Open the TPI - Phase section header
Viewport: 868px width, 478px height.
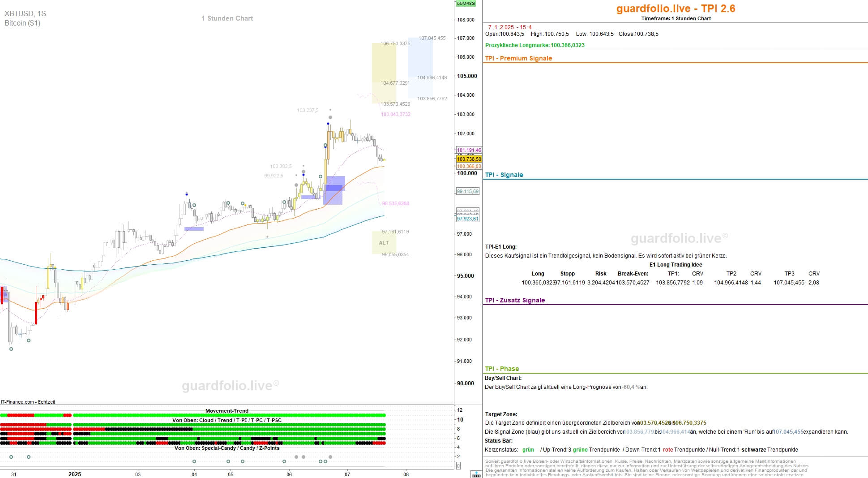click(x=502, y=369)
